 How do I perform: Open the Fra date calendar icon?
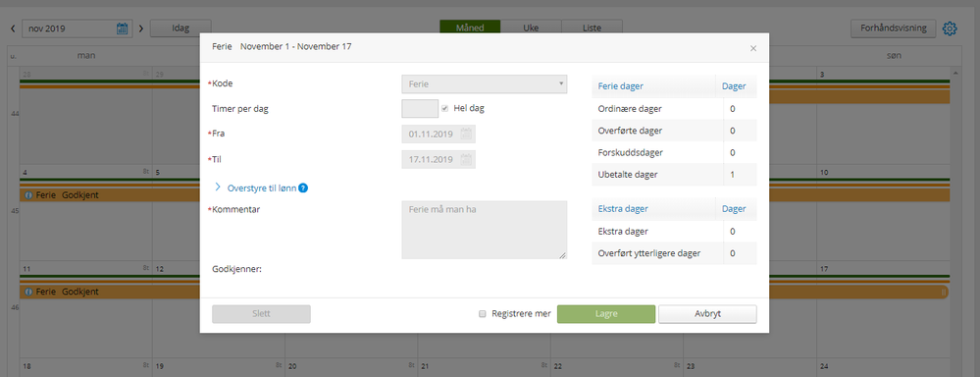466,134
